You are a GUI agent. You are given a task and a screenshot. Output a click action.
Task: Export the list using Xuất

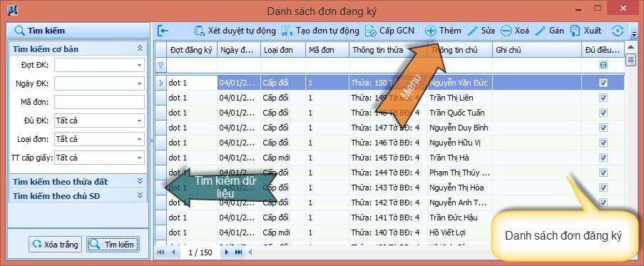coord(576,31)
